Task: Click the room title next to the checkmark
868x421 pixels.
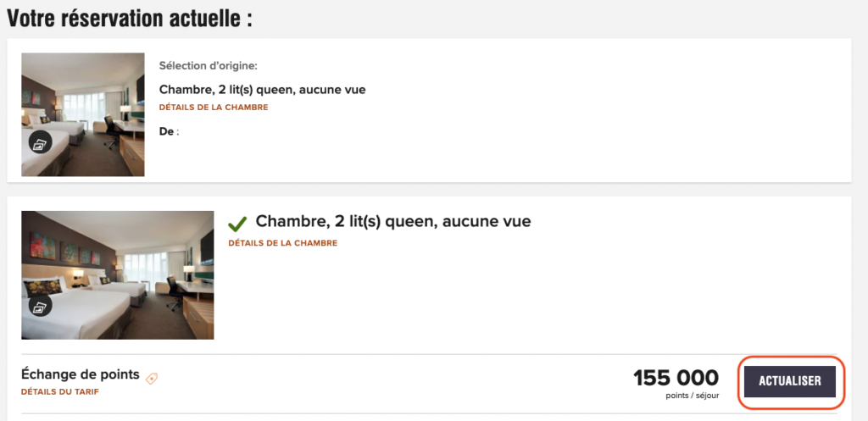Action: (x=392, y=222)
